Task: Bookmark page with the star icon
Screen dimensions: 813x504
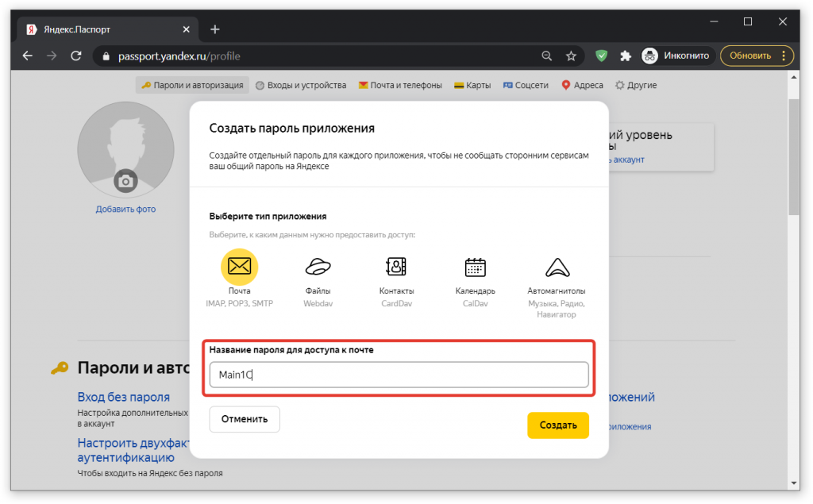Action: click(x=571, y=56)
